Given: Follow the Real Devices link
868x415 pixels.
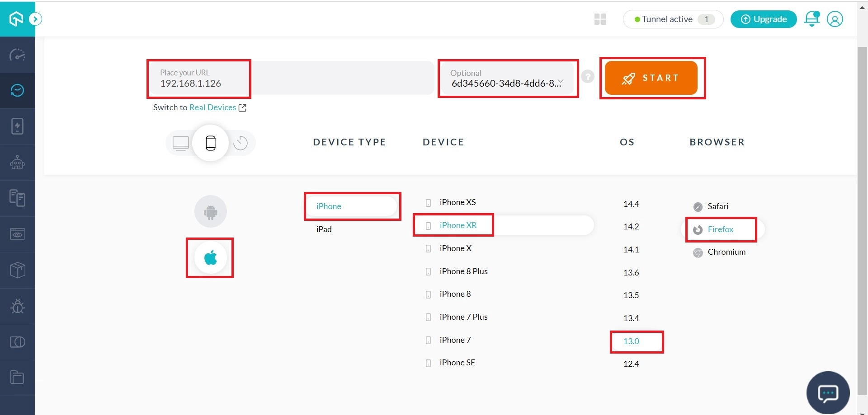Looking at the screenshot, I should point(213,107).
